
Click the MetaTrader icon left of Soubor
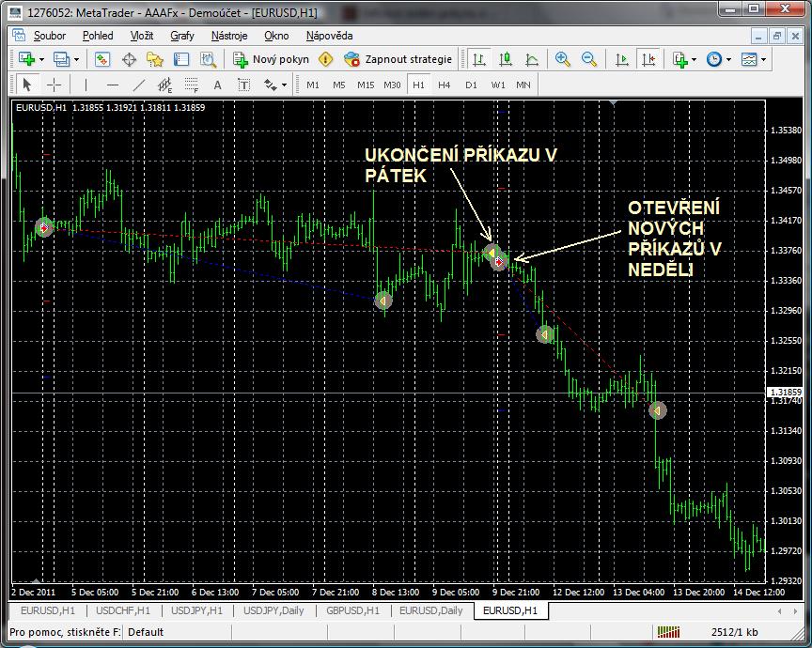(19, 35)
